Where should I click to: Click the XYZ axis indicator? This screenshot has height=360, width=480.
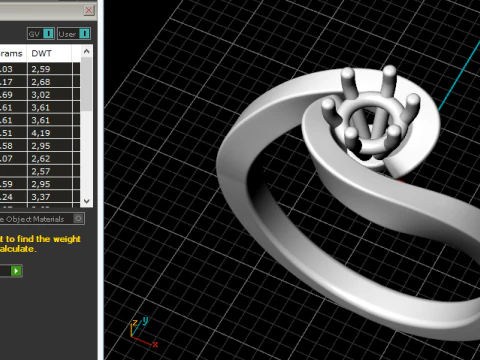[143, 332]
